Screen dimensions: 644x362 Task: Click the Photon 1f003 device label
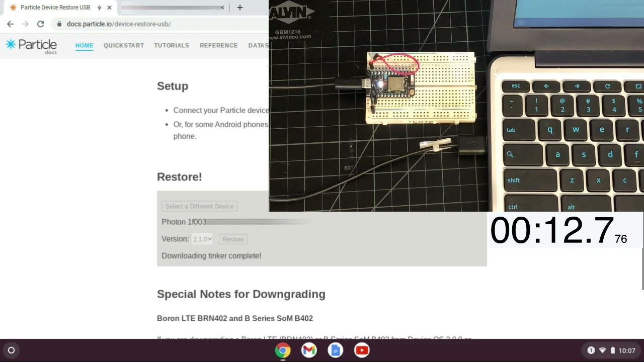tap(184, 222)
